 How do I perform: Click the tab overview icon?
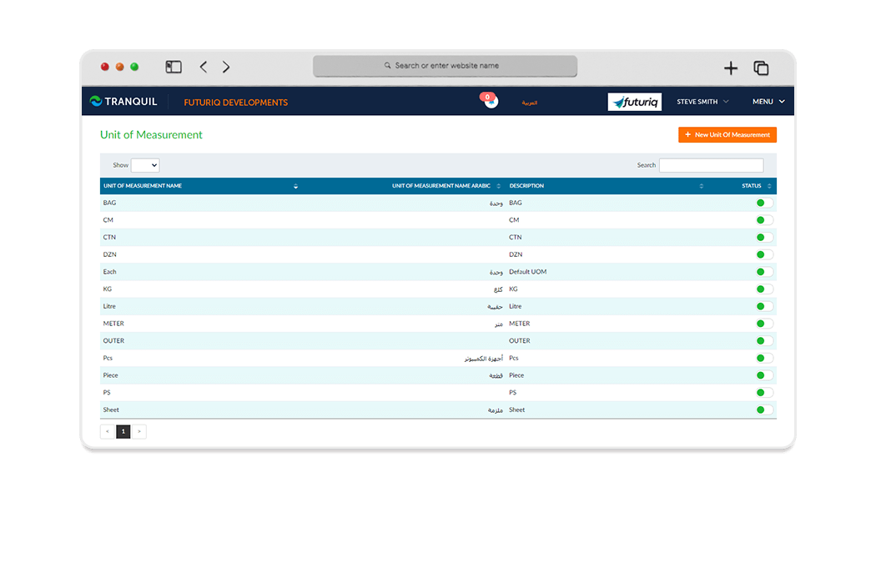(760, 68)
